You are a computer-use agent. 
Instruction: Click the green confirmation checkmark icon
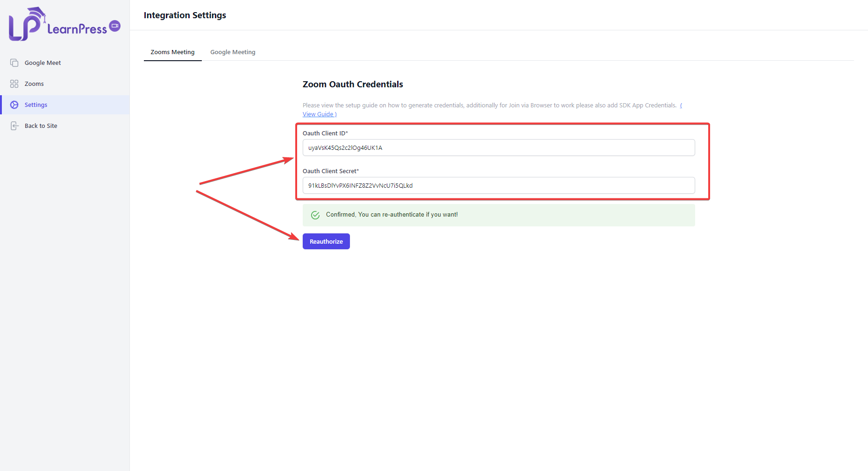click(315, 215)
